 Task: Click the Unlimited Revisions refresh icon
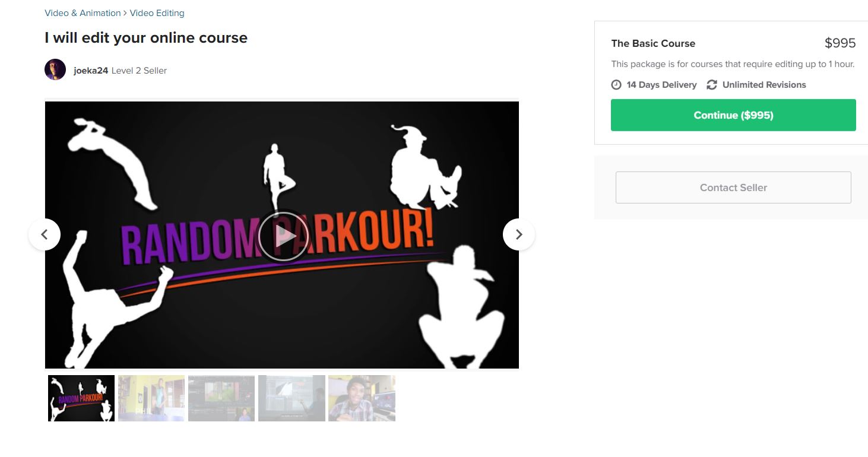[712, 85]
